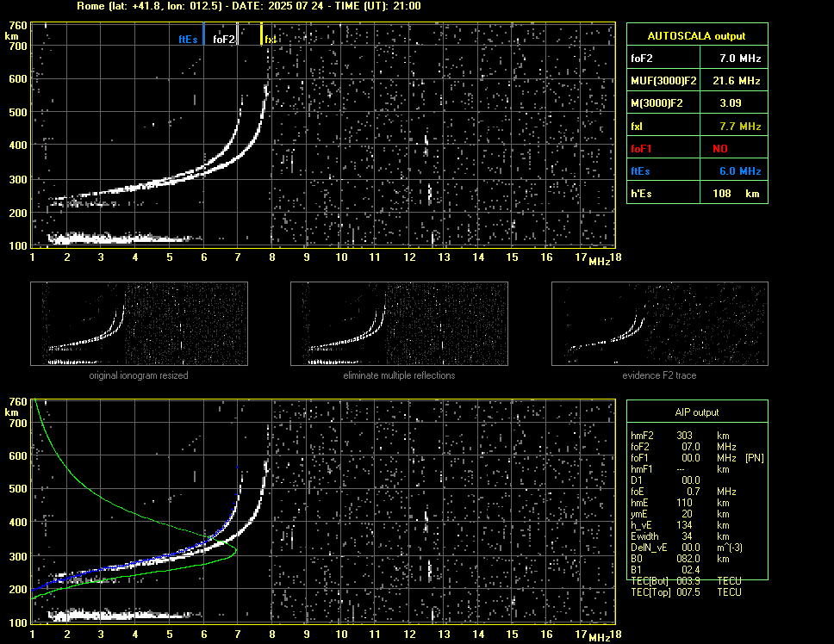Select the 7.0 MHz value in AUTOSCALA table

click(x=740, y=59)
